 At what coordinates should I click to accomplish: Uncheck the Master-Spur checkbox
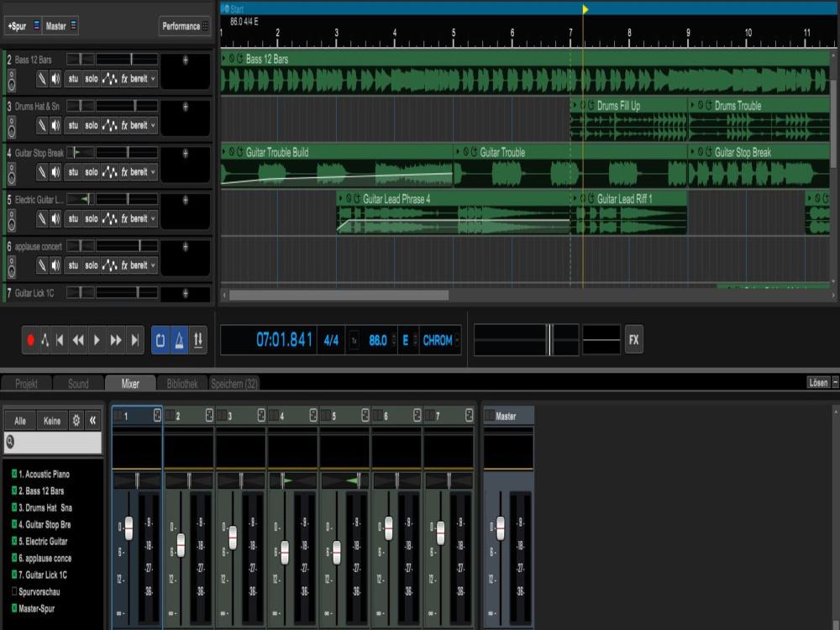[14, 608]
